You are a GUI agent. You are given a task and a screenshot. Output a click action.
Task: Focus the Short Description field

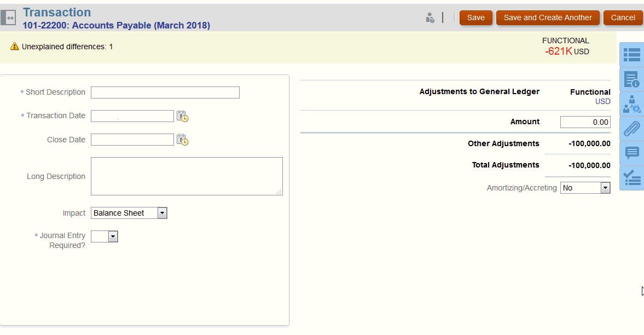point(165,93)
